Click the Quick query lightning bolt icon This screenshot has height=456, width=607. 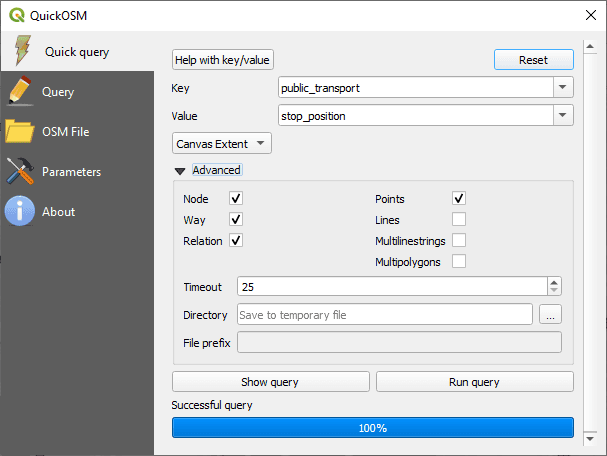tap(20, 52)
